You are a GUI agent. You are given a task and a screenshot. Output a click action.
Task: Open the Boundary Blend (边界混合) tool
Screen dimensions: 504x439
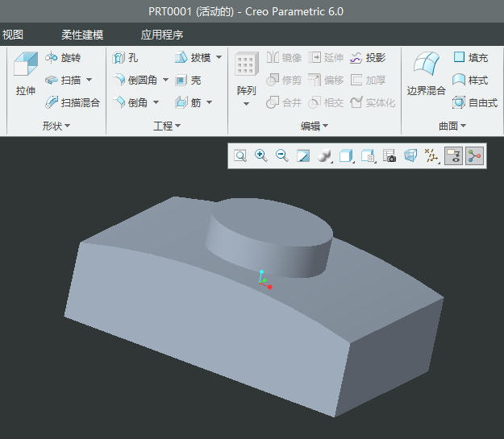coord(427,73)
